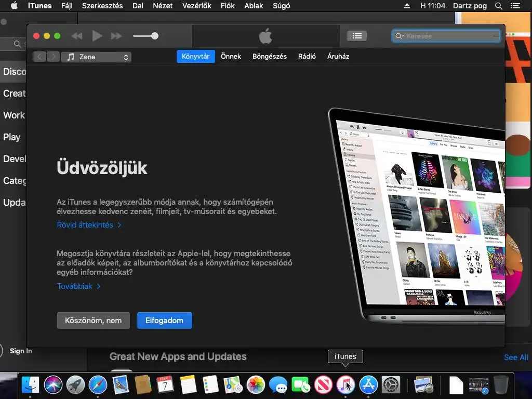Open the Trash in the Dock
The height and width of the screenshot is (399, 532).
point(501,385)
